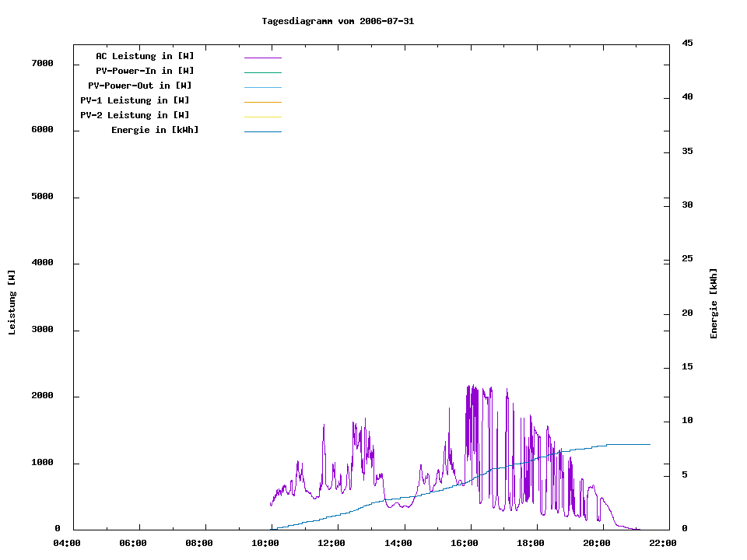This screenshot has height=560, width=747.
Task: Click the 7000 tick label on power axis
Action: click(42, 63)
